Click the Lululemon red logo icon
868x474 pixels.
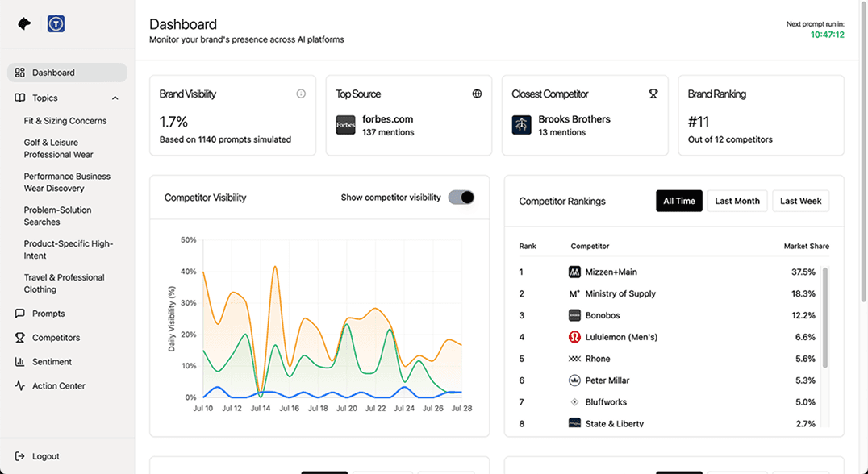tap(574, 337)
